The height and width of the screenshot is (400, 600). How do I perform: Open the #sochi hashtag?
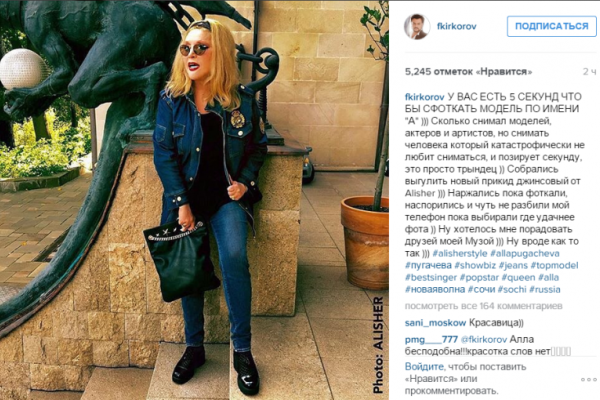[x=512, y=289]
